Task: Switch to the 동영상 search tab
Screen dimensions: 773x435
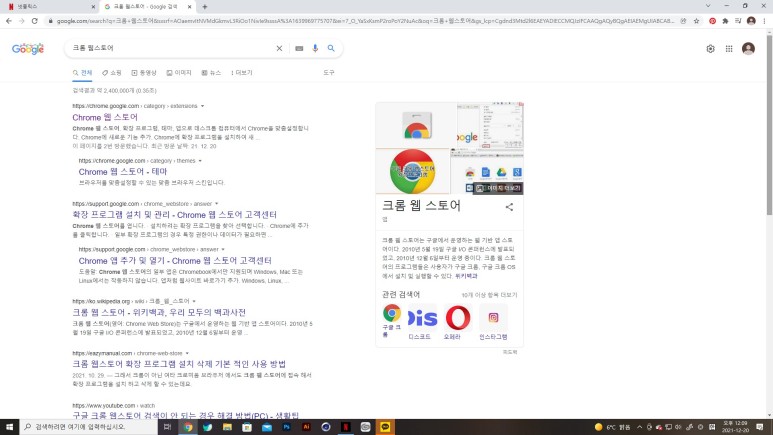Action: (x=143, y=73)
